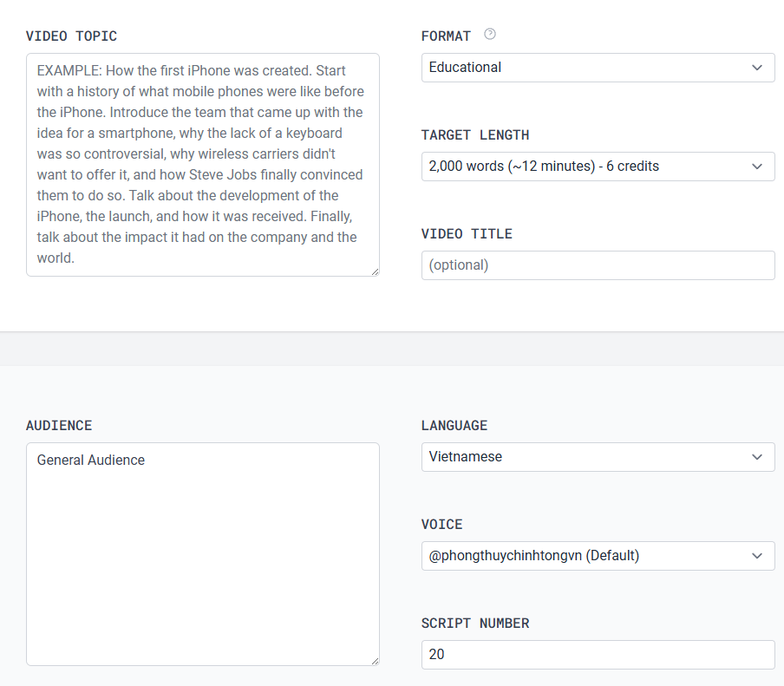Click inside the Video Topic text area

[202, 165]
